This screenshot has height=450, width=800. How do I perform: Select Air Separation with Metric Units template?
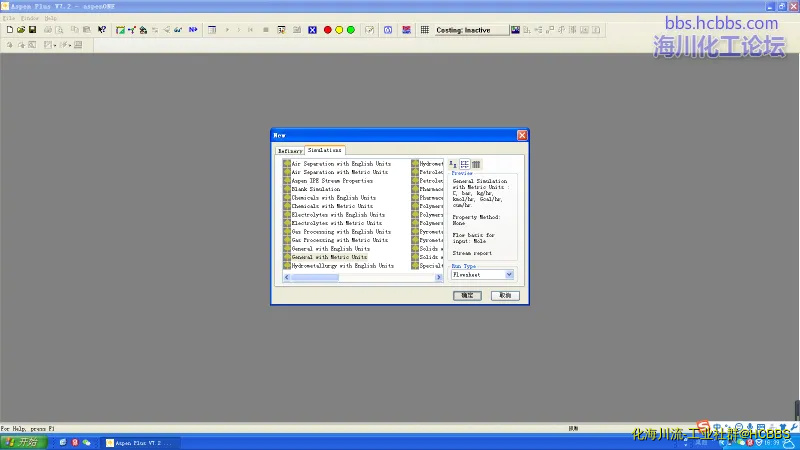point(339,172)
